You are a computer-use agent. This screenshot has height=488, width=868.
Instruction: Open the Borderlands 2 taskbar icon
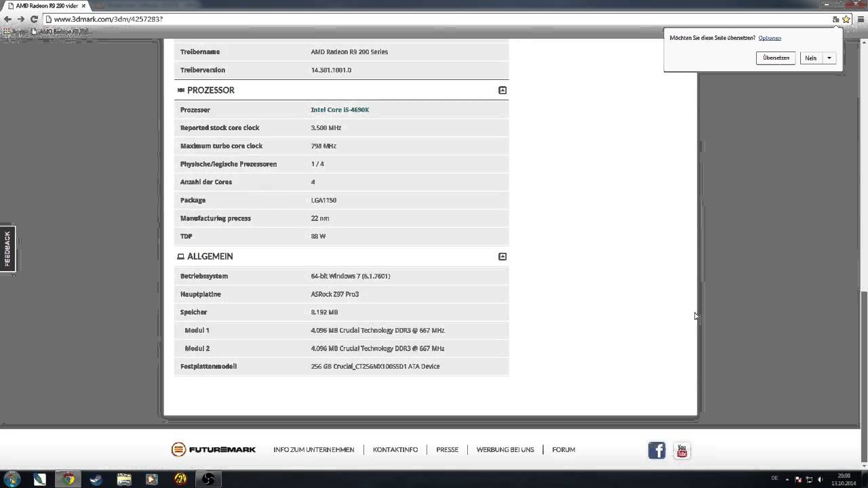point(180,479)
